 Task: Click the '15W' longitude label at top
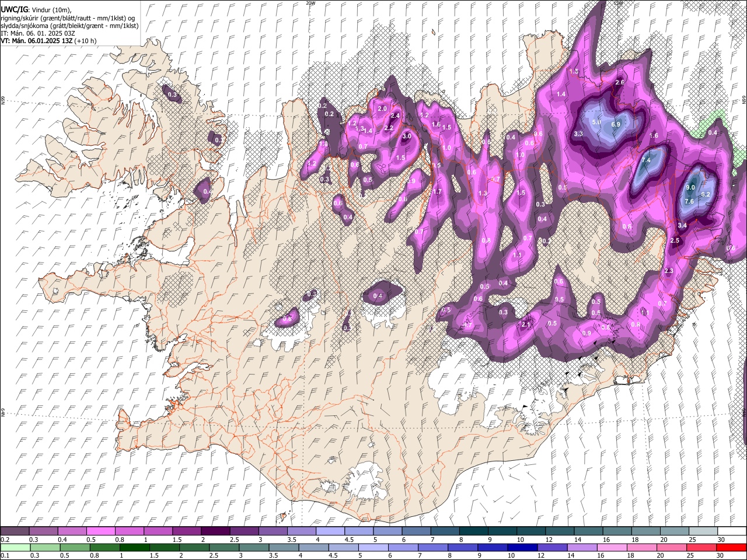click(619, 3)
